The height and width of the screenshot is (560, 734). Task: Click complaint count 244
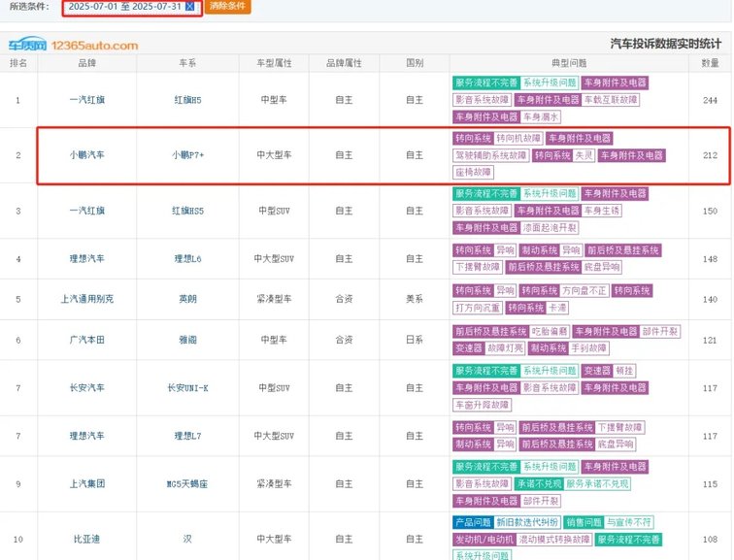click(710, 100)
